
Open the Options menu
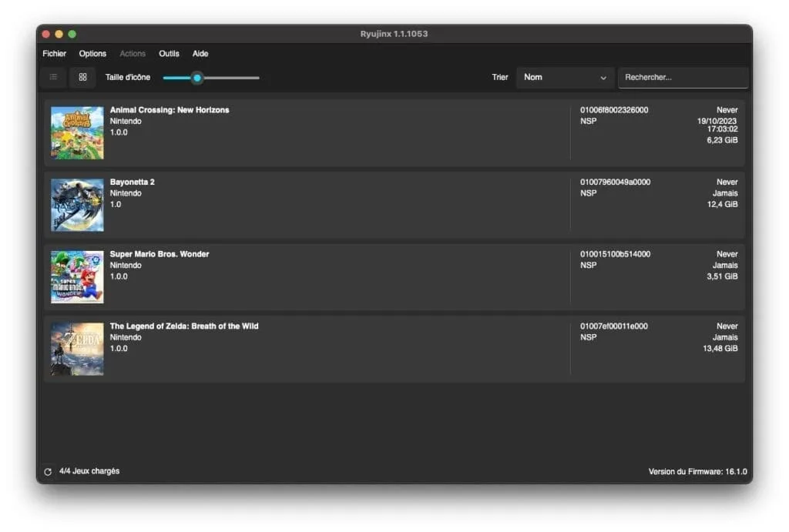[x=92, y=54]
